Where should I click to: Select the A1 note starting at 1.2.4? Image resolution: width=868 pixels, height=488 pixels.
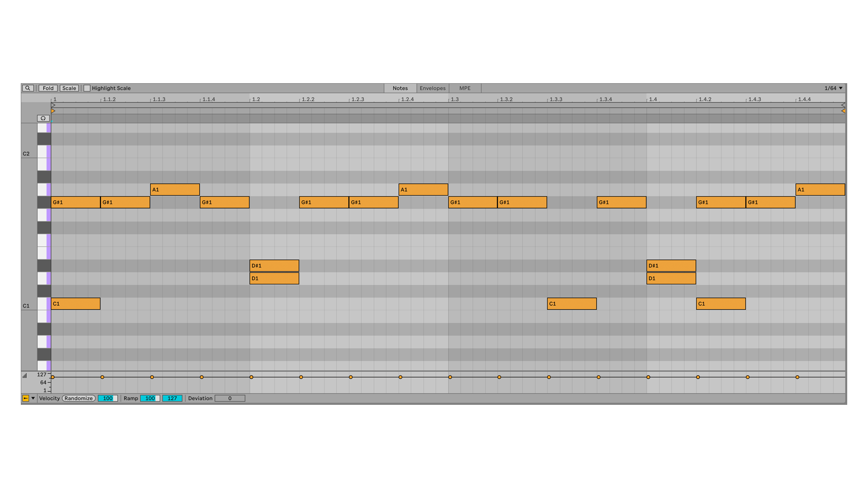tap(424, 189)
